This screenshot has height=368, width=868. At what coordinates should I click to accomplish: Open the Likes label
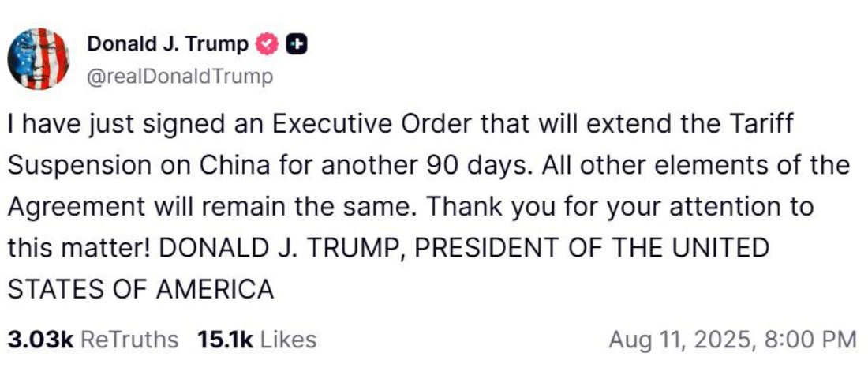click(x=288, y=340)
